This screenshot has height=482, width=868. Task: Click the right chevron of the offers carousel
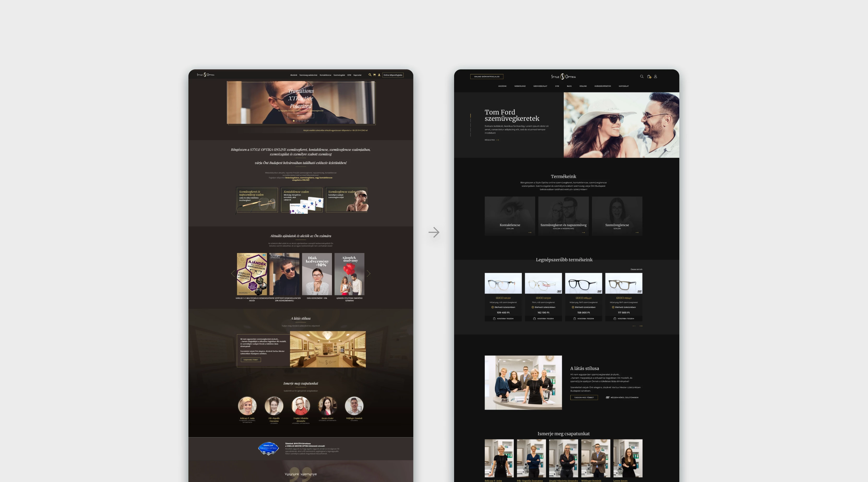(x=369, y=274)
